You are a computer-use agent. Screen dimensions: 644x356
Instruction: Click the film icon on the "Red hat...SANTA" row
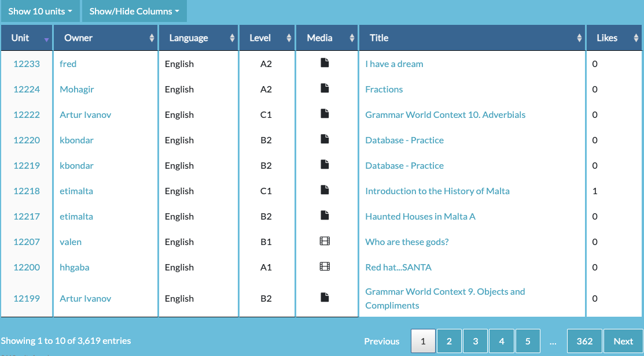[325, 266]
